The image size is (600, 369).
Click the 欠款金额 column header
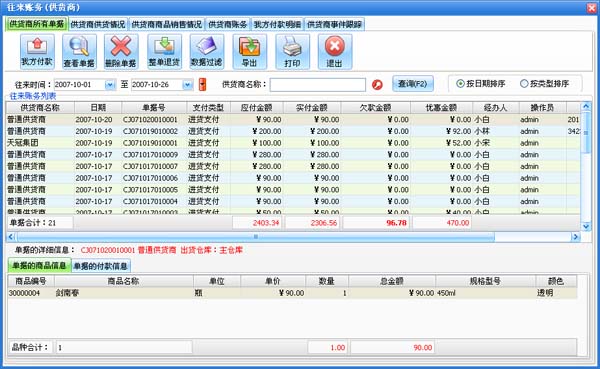point(375,108)
